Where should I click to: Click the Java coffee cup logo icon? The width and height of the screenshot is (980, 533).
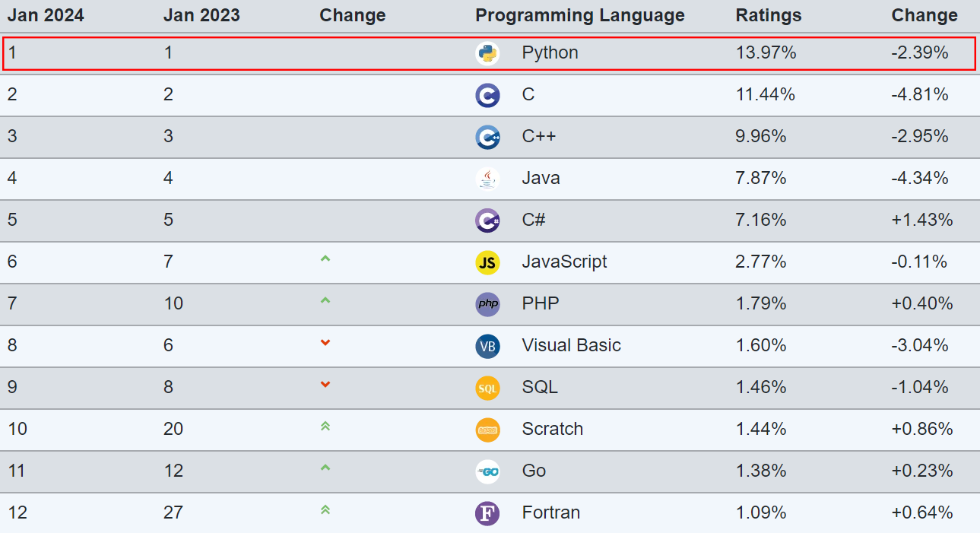click(487, 179)
